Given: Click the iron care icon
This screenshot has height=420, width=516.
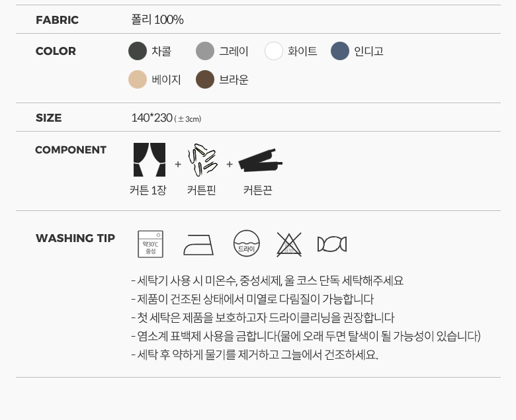Looking at the screenshot, I should click(198, 245).
